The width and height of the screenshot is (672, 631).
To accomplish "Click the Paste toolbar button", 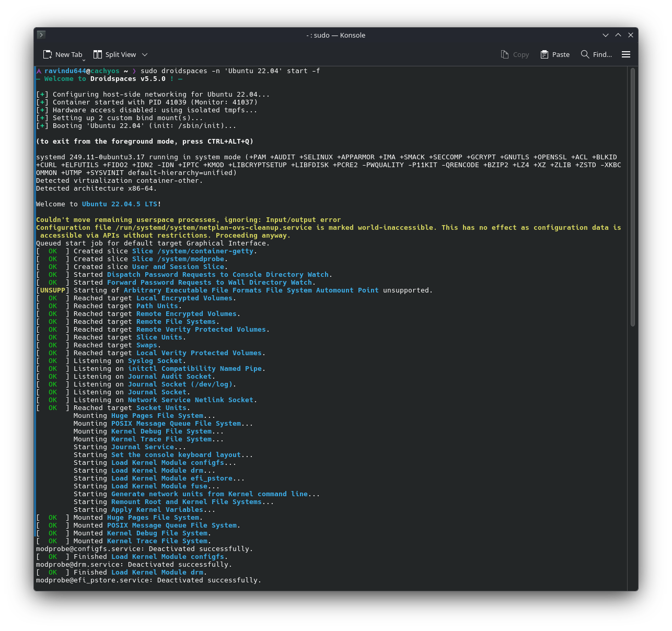I will [555, 54].
